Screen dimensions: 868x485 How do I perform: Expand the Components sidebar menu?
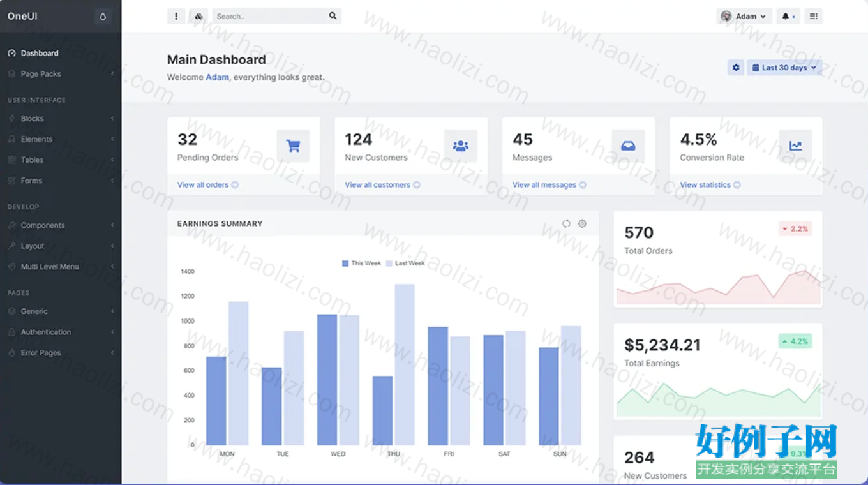point(61,225)
